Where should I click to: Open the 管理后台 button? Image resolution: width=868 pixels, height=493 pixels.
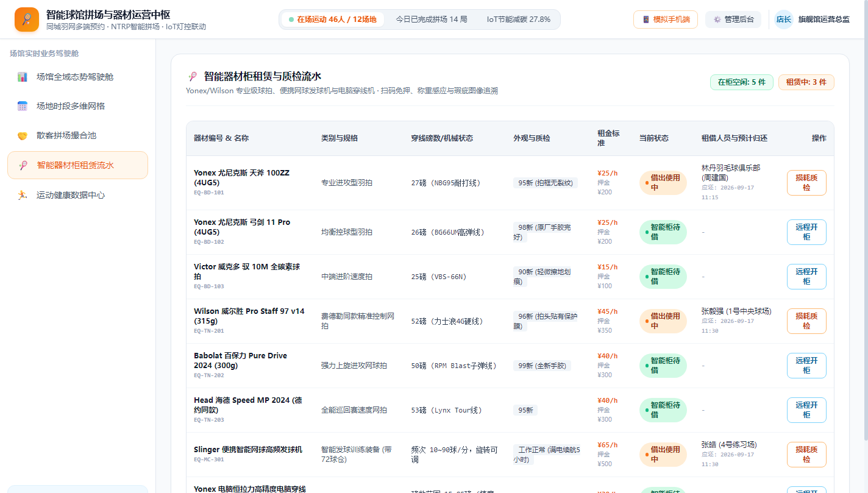click(733, 20)
